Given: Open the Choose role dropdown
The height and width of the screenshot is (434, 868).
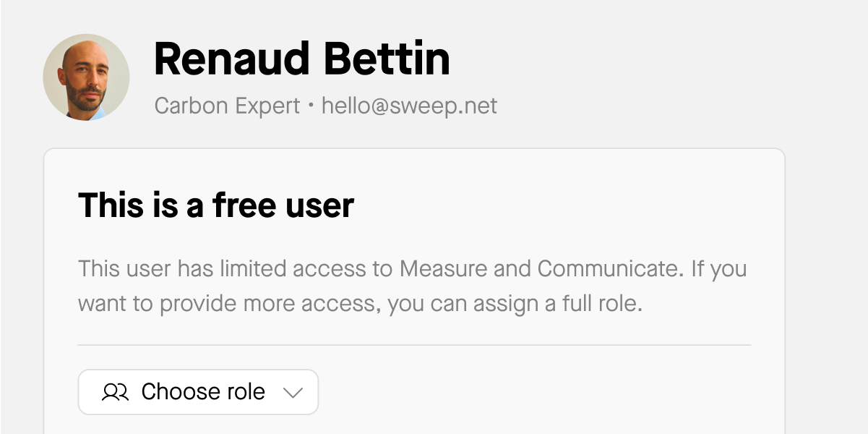Looking at the screenshot, I should point(198,392).
